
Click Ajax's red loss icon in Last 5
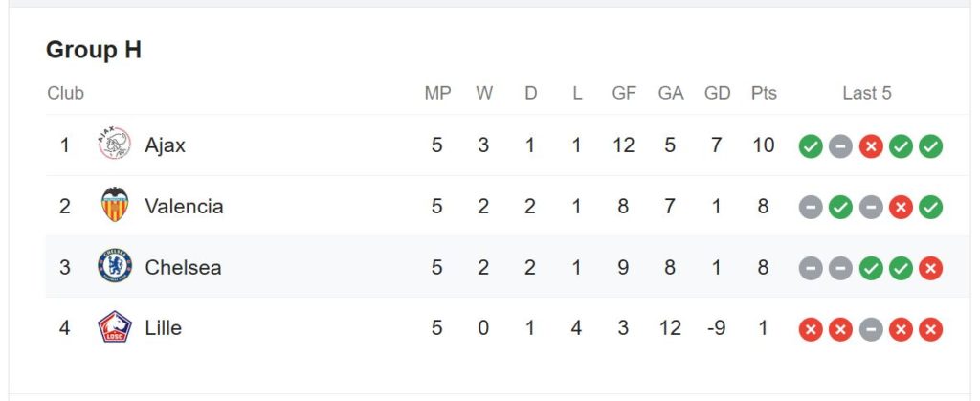871,146
